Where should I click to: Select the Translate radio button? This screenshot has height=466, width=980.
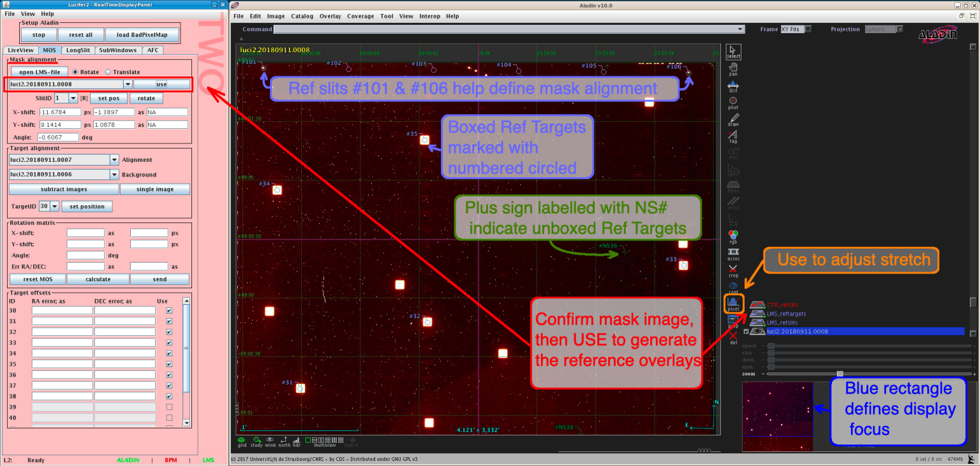coord(108,72)
